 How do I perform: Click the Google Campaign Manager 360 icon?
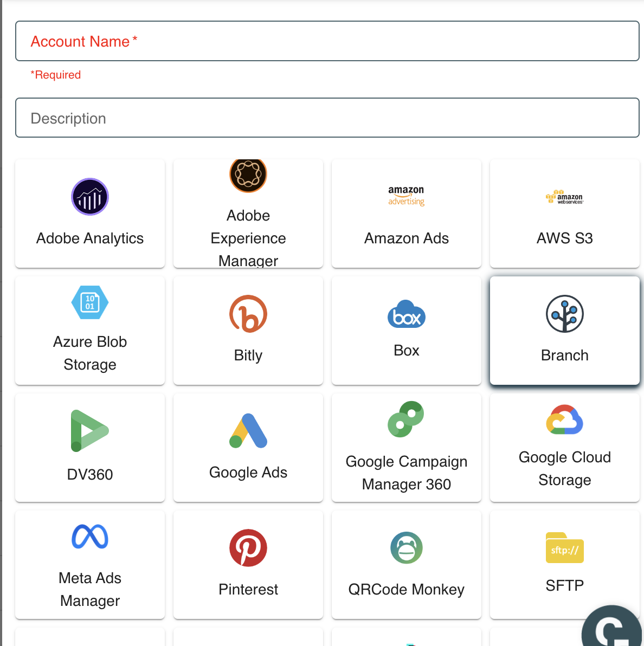tap(406, 419)
